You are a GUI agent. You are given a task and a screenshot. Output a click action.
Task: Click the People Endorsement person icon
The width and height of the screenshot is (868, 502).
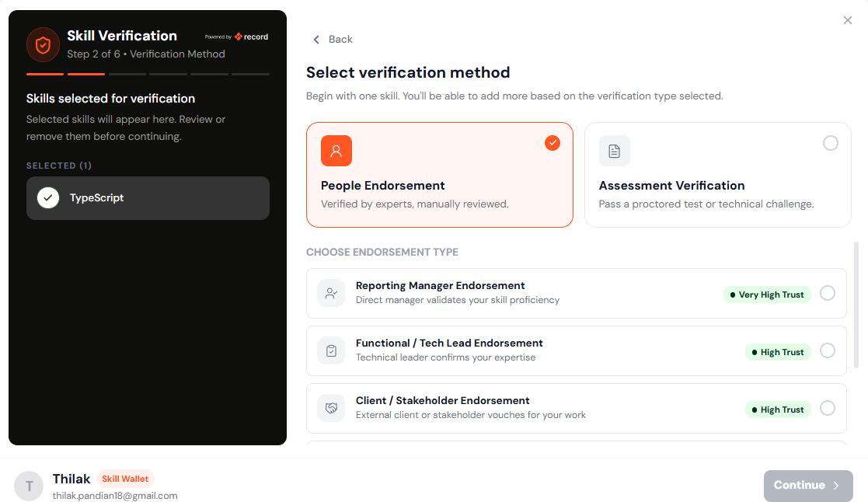pyautogui.click(x=336, y=151)
